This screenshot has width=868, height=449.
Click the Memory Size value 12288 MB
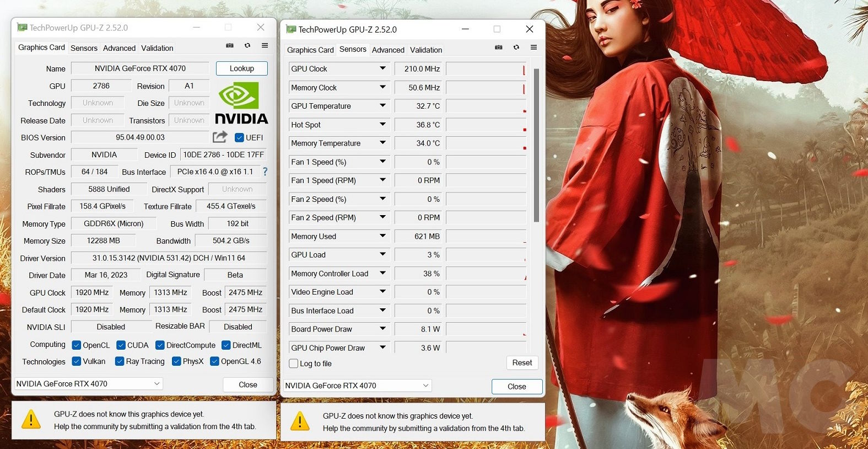coord(103,240)
